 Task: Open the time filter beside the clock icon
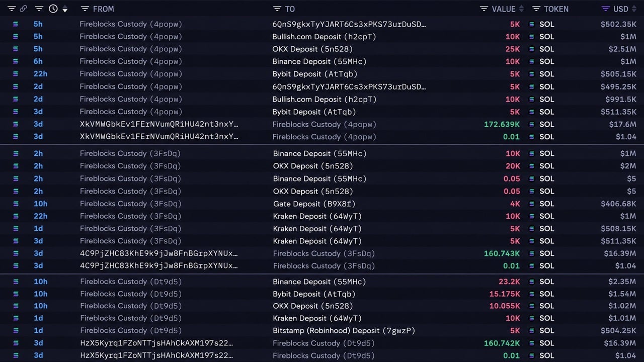point(39,9)
